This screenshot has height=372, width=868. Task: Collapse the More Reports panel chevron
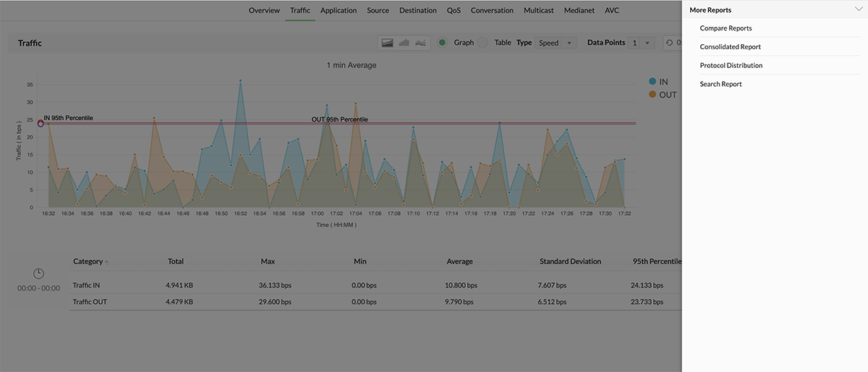pyautogui.click(x=858, y=10)
